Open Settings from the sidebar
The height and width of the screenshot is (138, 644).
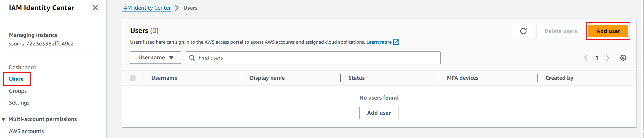click(19, 103)
